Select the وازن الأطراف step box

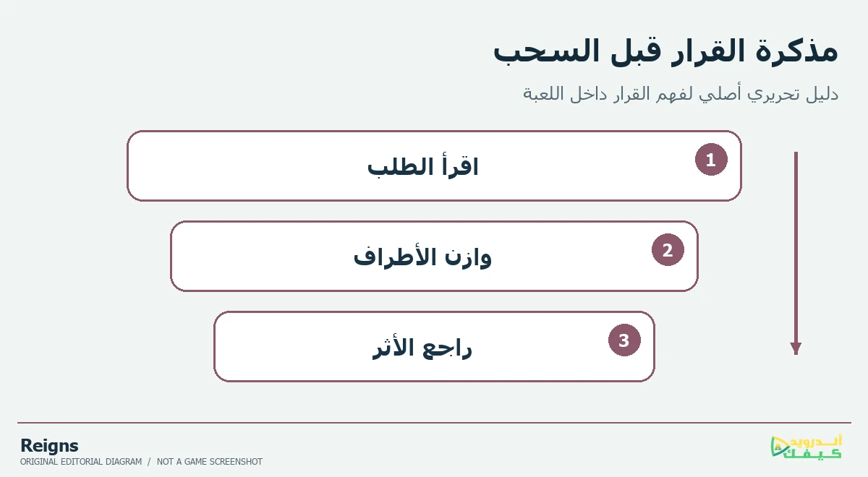click(x=434, y=256)
